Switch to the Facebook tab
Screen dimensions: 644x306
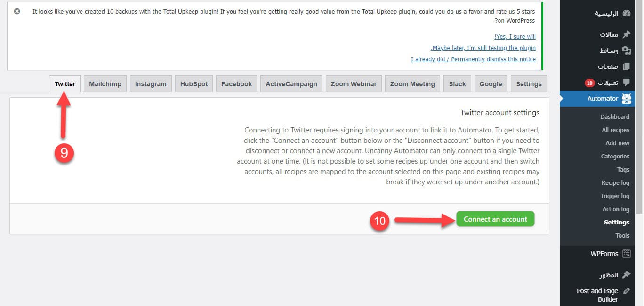[237, 84]
